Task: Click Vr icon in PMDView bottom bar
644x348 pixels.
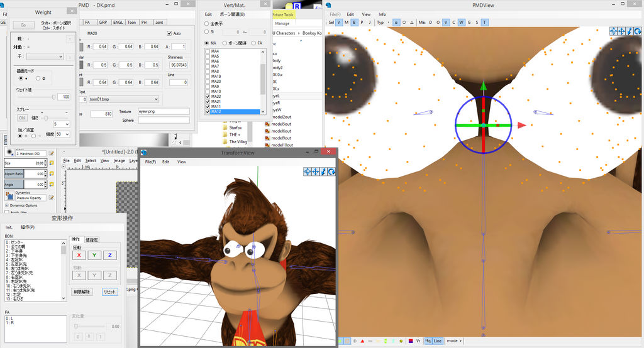Action: tap(418, 341)
